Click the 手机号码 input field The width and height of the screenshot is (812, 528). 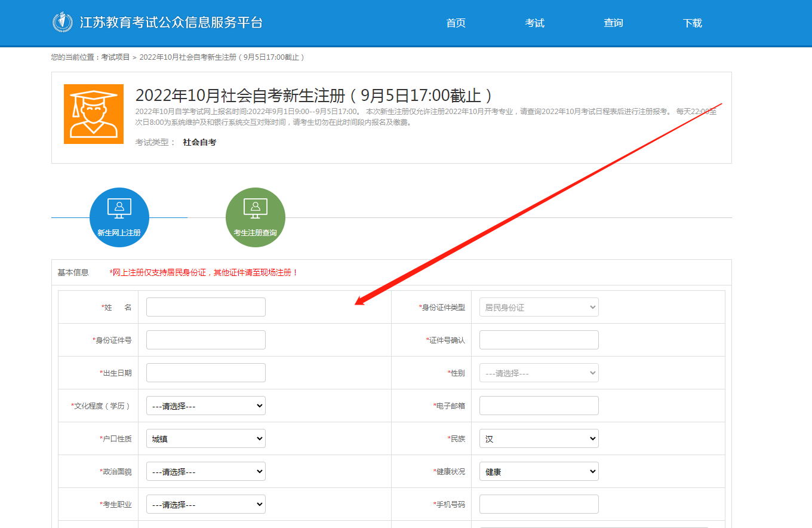pyautogui.click(x=539, y=504)
